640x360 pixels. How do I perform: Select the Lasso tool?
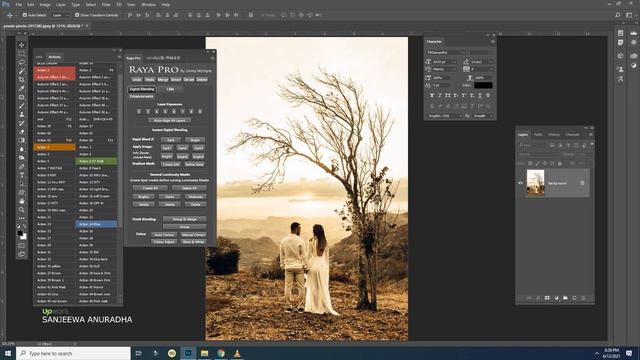click(22, 62)
